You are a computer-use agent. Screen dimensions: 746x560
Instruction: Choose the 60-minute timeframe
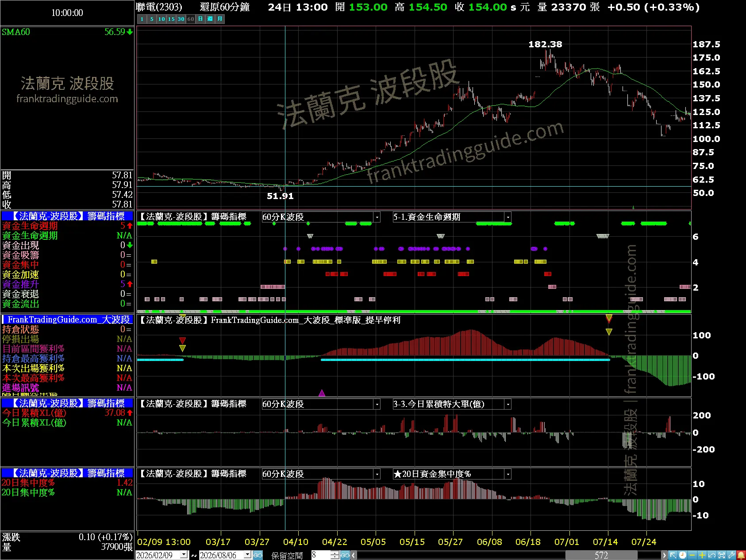(x=191, y=19)
